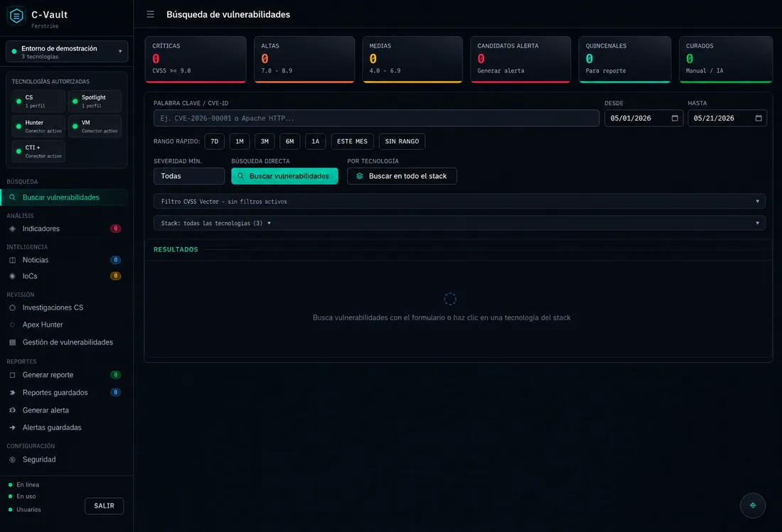Choose the 1A quick range

(315, 141)
